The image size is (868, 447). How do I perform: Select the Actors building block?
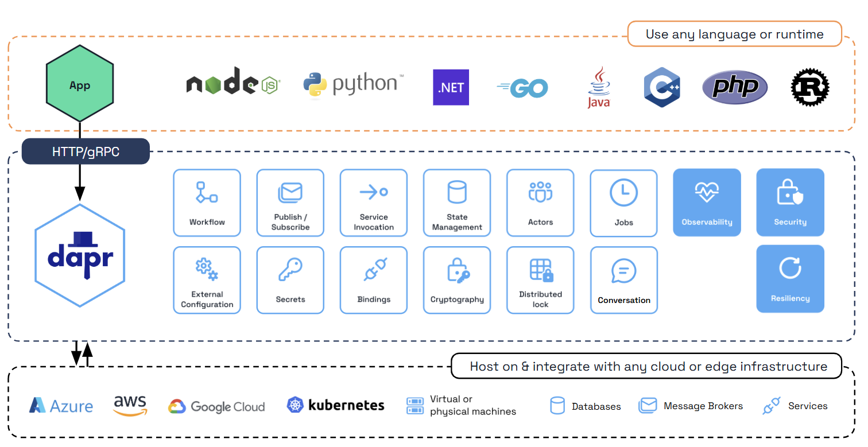pyautogui.click(x=540, y=203)
